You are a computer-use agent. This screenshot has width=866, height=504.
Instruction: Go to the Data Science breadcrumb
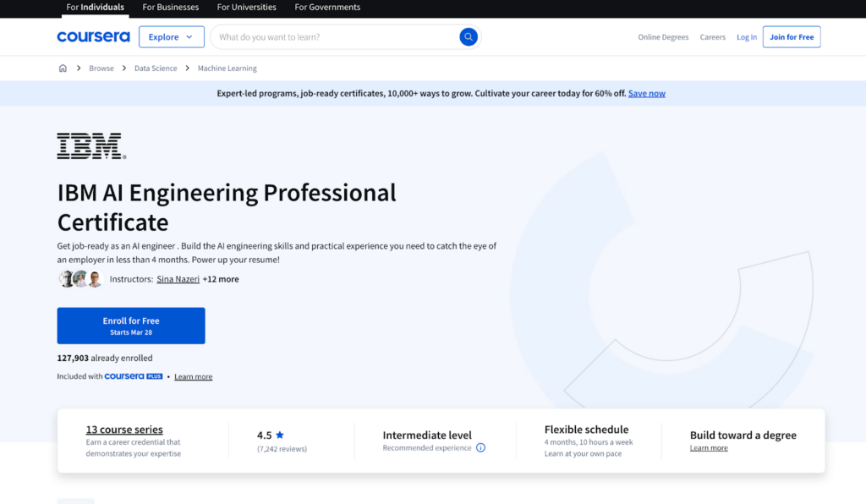point(156,68)
